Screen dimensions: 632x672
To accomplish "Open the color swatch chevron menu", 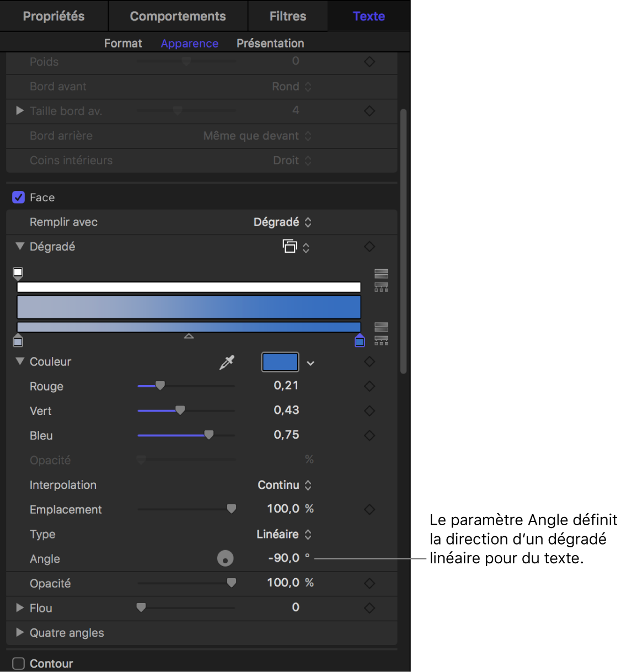I will tap(310, 363).
